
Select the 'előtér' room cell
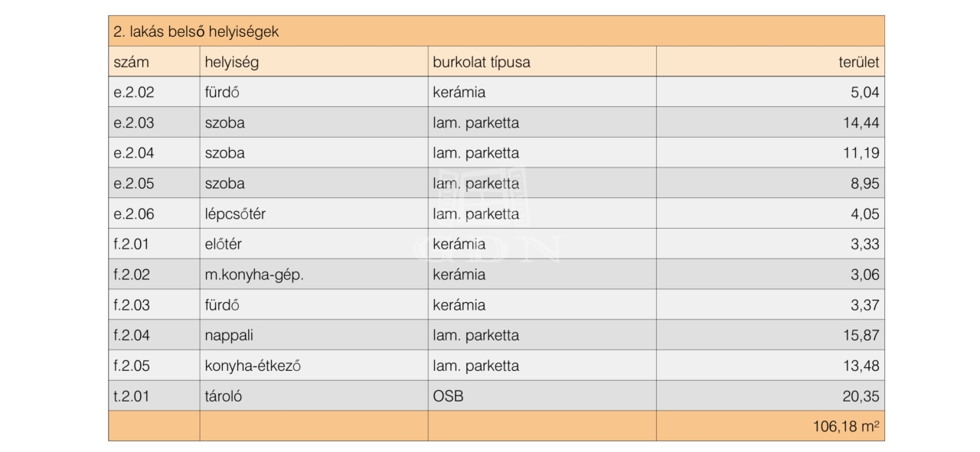(x=224, y=245)
